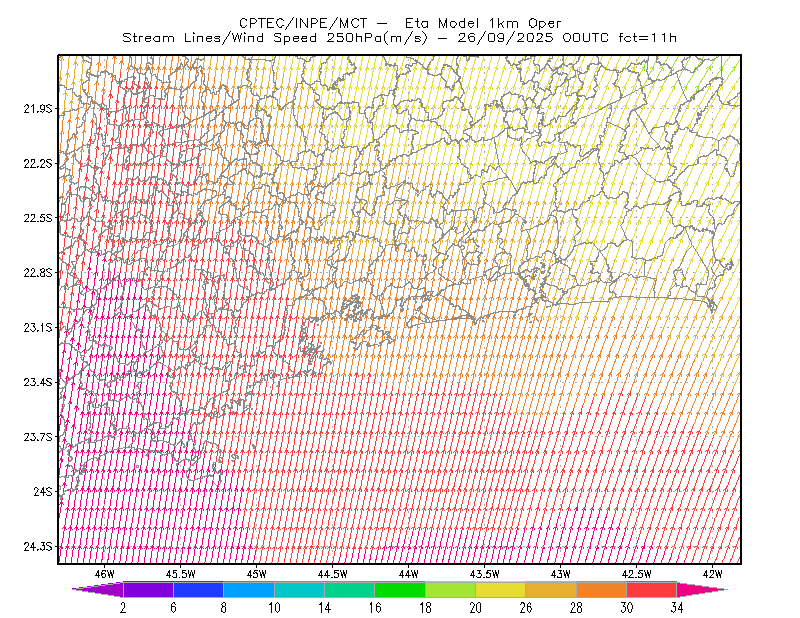Click the longitude label 44W
This screenshot has width=800, height=618.
pyautogui.click(x=409, y=574)
